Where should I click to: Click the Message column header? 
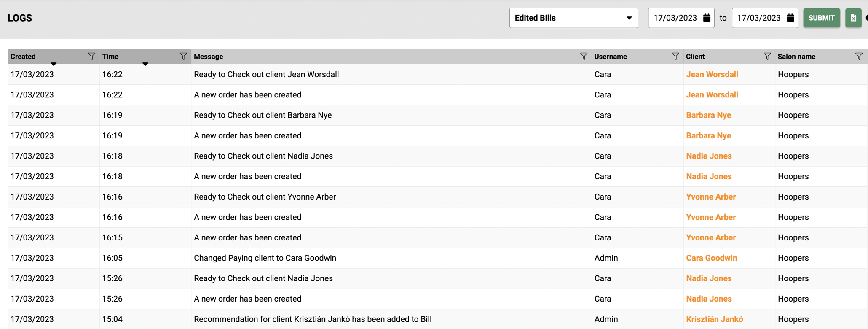pos(209,57)
